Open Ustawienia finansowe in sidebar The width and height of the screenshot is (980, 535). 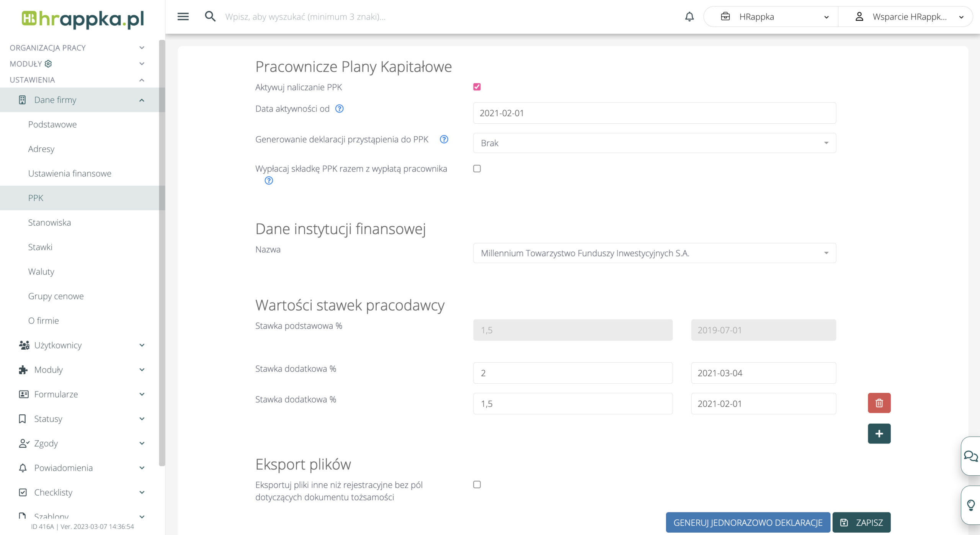click(70, 173)
